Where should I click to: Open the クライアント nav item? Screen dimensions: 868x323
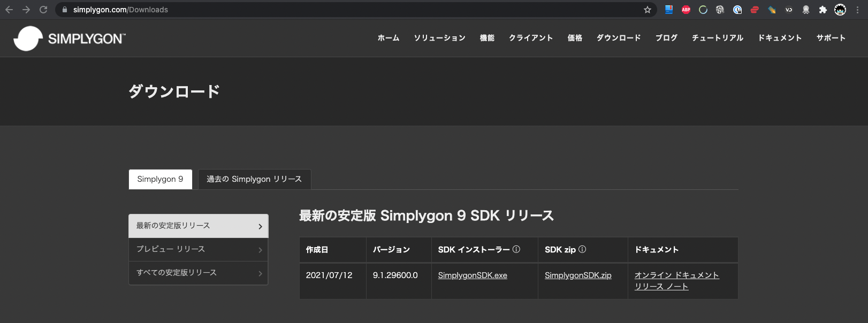pyautogui.click(x=531, y=38)
